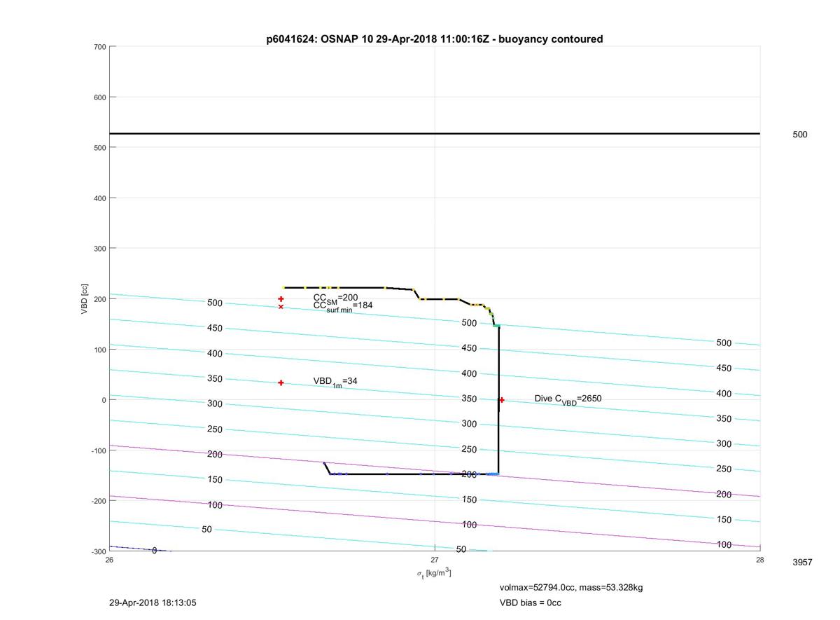The image size is (840, 620).
Task: Click the 'VBD [cc]' y-axis label
Action: pyautogui.click(x=85, y=298)
